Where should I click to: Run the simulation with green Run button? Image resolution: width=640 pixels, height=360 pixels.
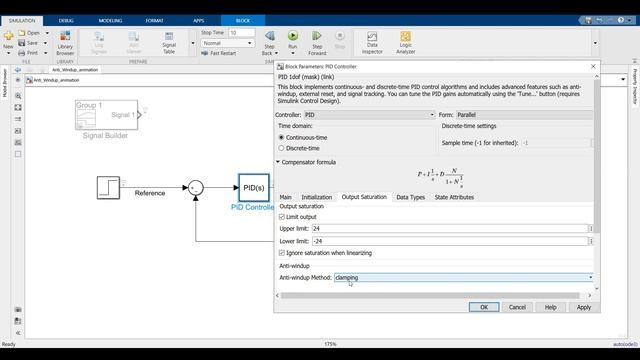click(x=293, y=36)
